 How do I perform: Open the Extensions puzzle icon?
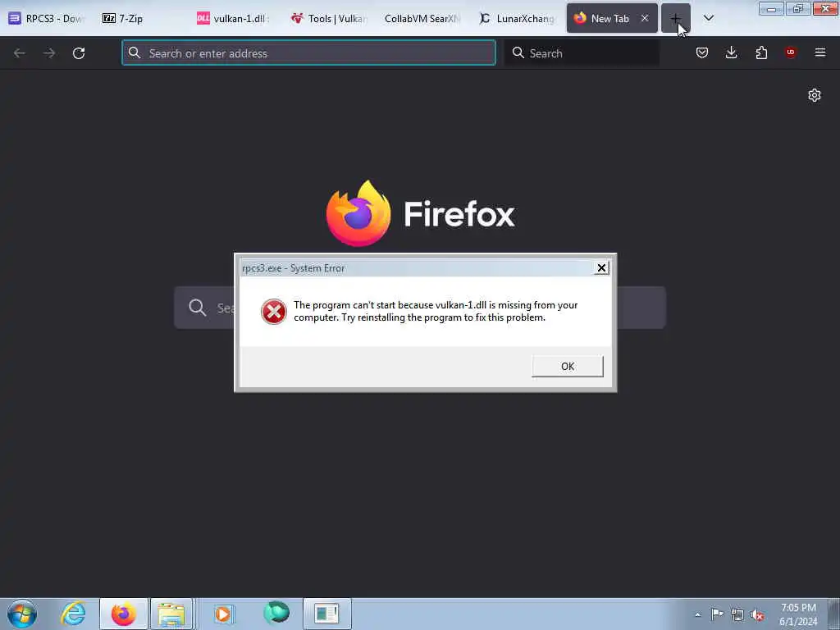(x=761, y=52)
